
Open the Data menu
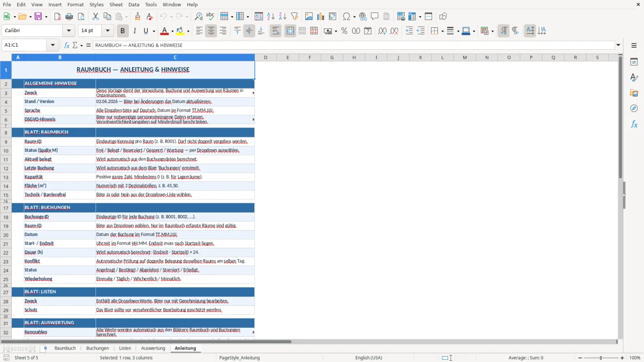point(134,4)
